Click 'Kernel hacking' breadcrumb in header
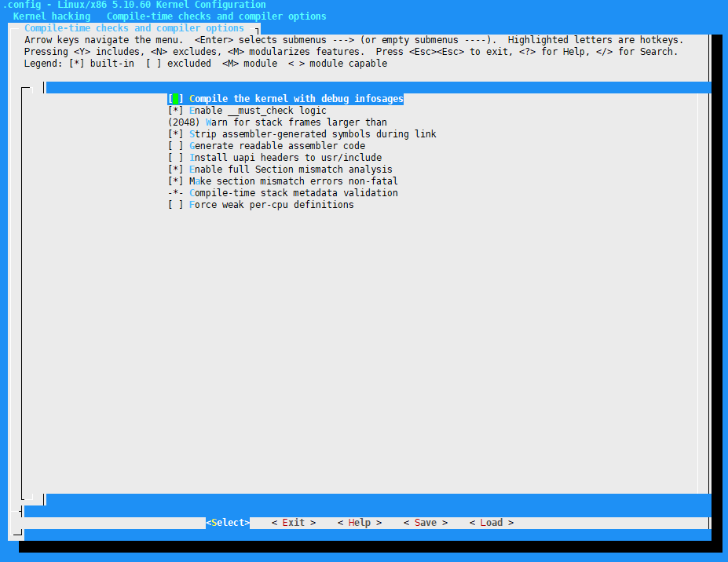This screenshot has height=562, width=728. [52, 16]
